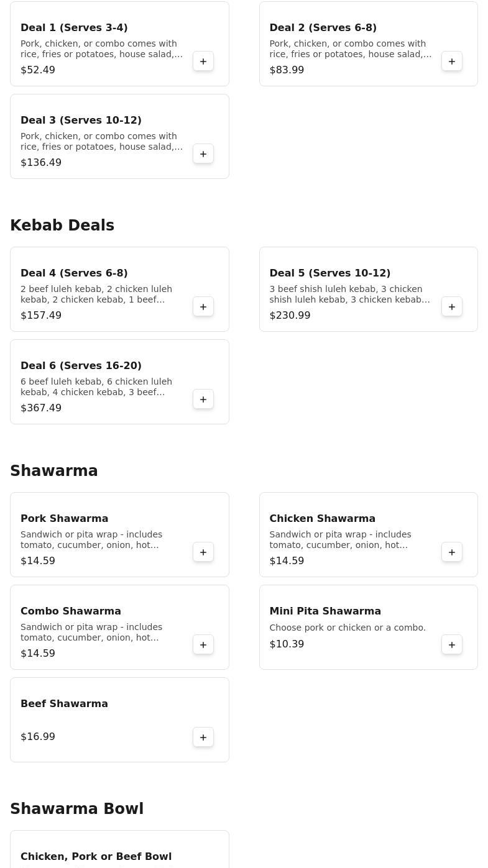The image size is (488, 868).
Task: Open Chicken, Pork or Beef Bowl item
Action: (x=96, y=857)
